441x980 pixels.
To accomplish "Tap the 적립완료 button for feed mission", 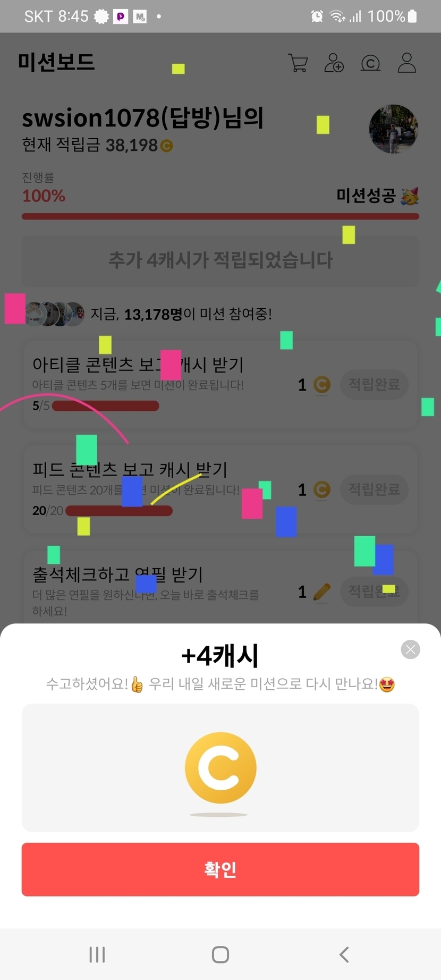I will (x=374, y=489).
